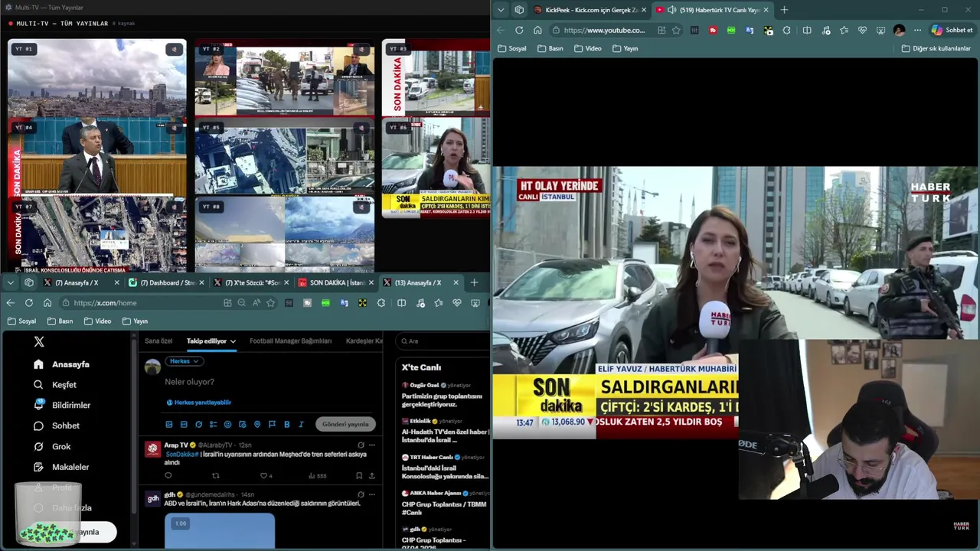Click the Gönderi yayınla button
The image size is (980, 551).
(345, 424)
